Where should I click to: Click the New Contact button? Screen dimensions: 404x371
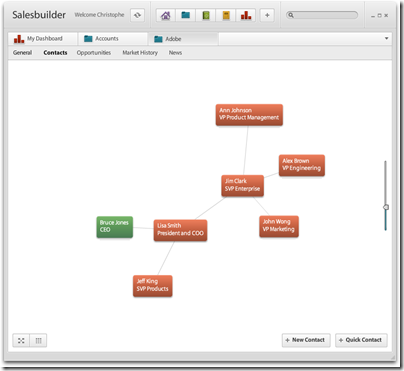tap(306, 340)
